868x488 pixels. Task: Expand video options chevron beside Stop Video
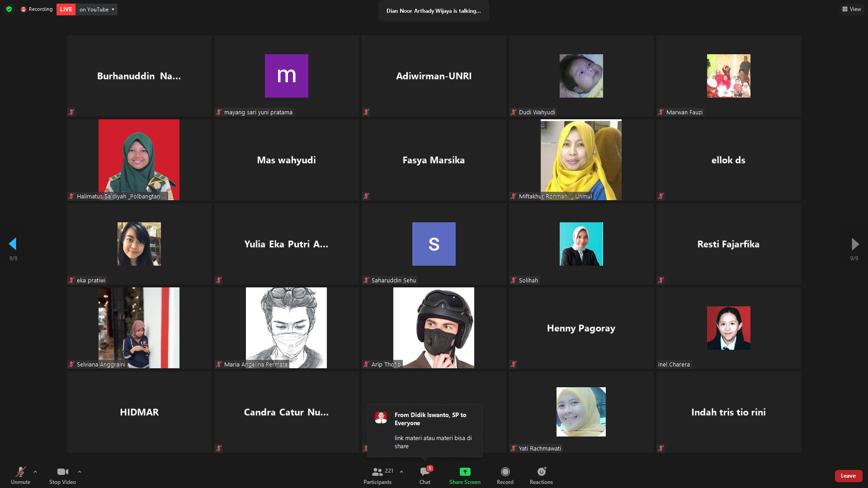[80, 472]
